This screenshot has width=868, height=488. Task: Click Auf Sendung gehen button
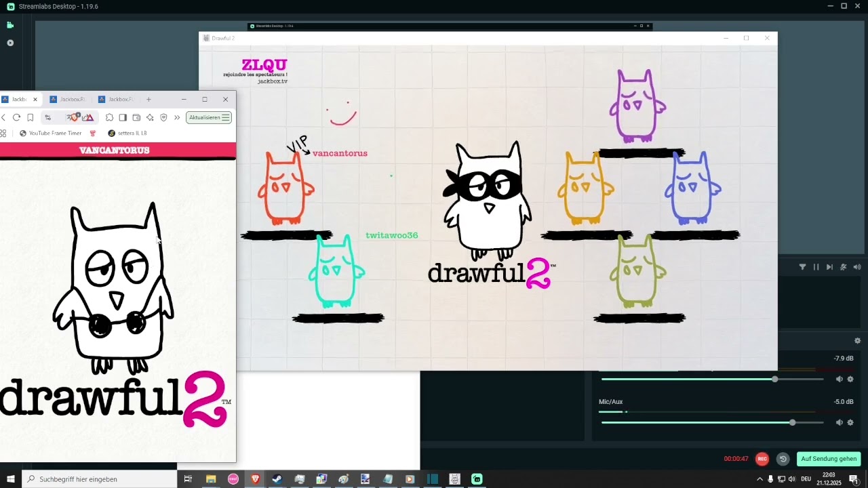coord(829,459)
